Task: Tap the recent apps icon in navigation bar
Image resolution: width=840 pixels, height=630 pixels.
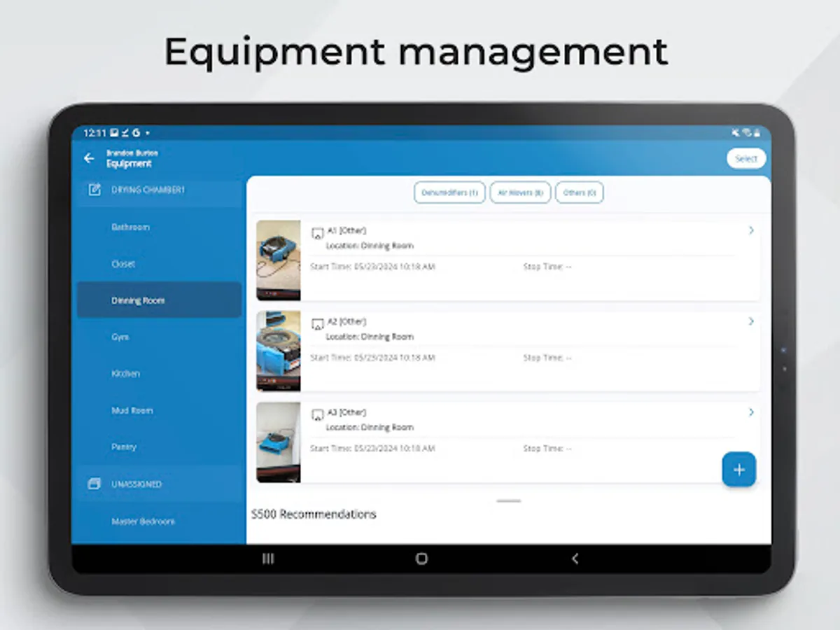Action: coord(268,559)
